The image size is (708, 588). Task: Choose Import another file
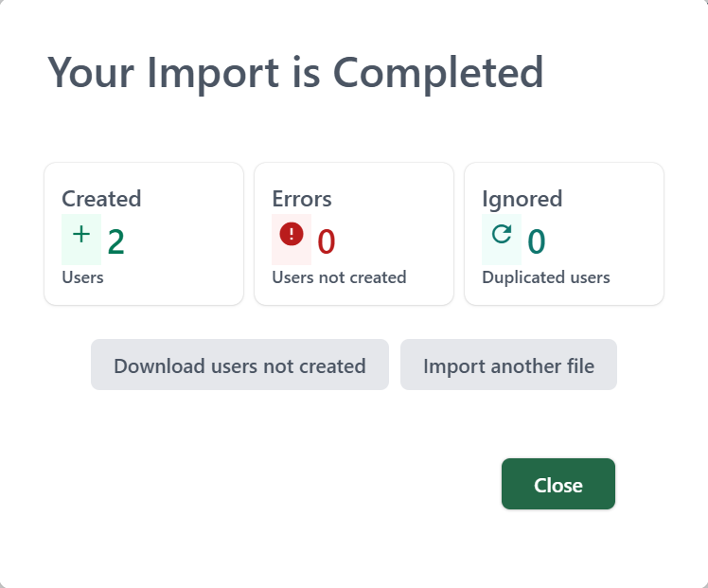coord(508,365)
